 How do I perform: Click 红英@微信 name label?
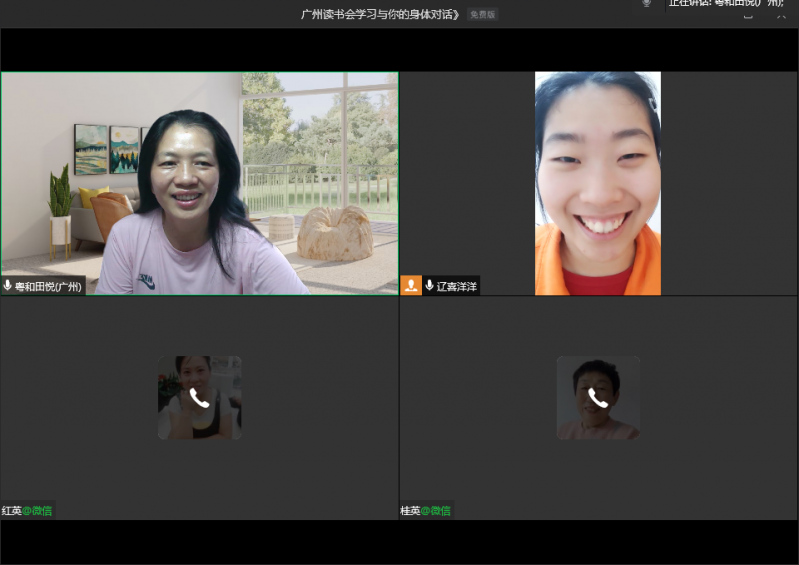[x=27, y=511]
